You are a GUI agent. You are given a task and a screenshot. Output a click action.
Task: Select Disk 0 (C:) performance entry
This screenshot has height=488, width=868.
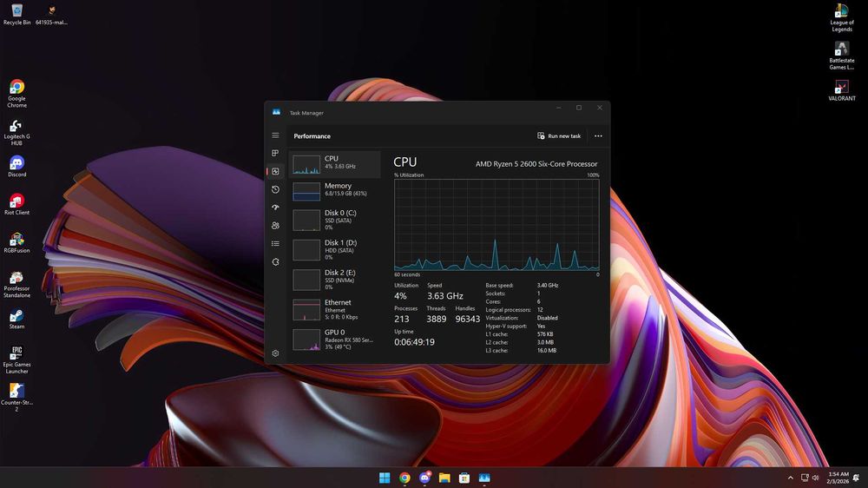tap(335, 220)
